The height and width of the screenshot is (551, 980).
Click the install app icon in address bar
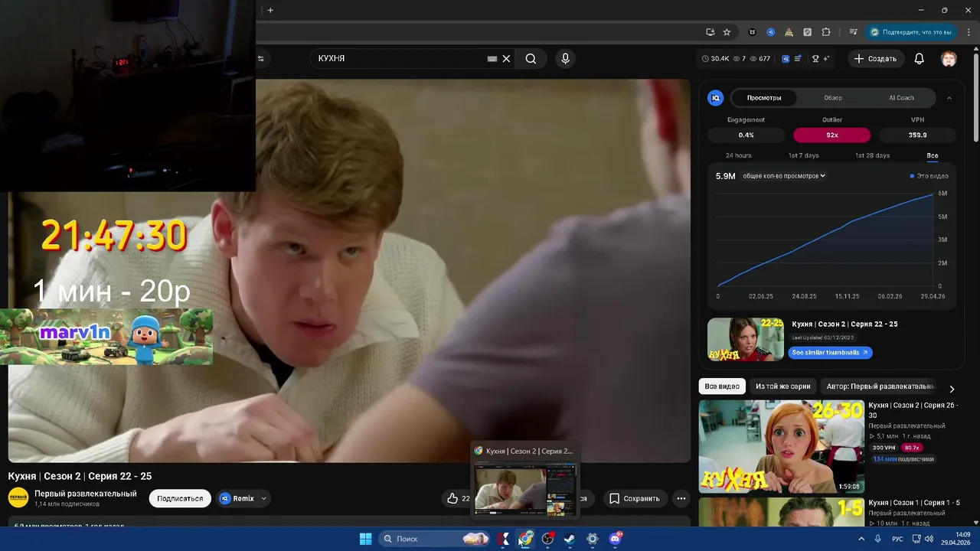(x=710, y=32)
